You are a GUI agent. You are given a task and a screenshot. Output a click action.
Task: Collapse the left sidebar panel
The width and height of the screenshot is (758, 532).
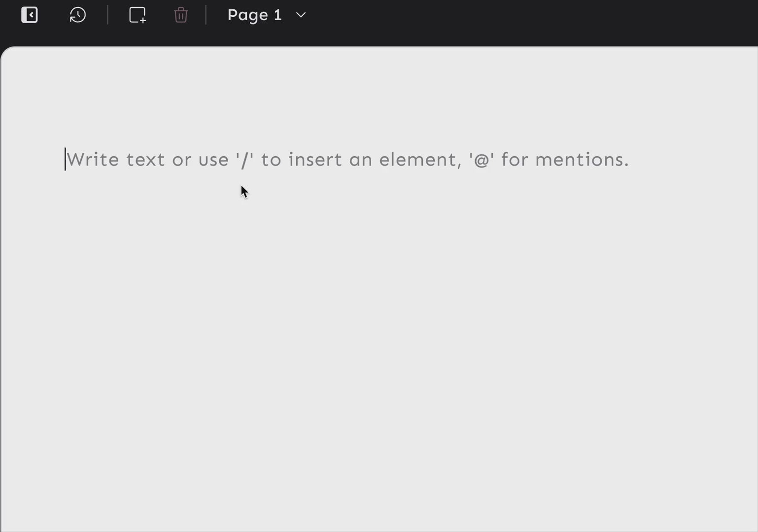tap(30, 15)
